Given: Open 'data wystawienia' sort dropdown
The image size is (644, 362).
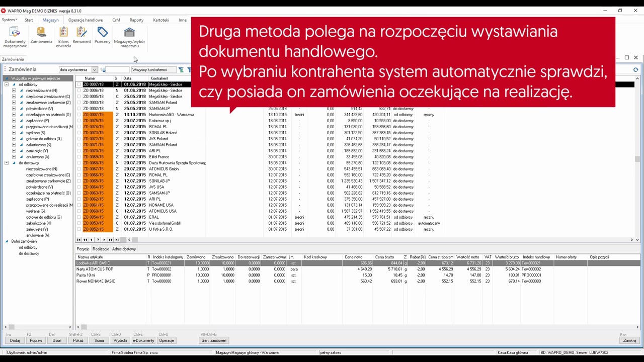Looking at the screenshot, I should [x=94, y=70].
